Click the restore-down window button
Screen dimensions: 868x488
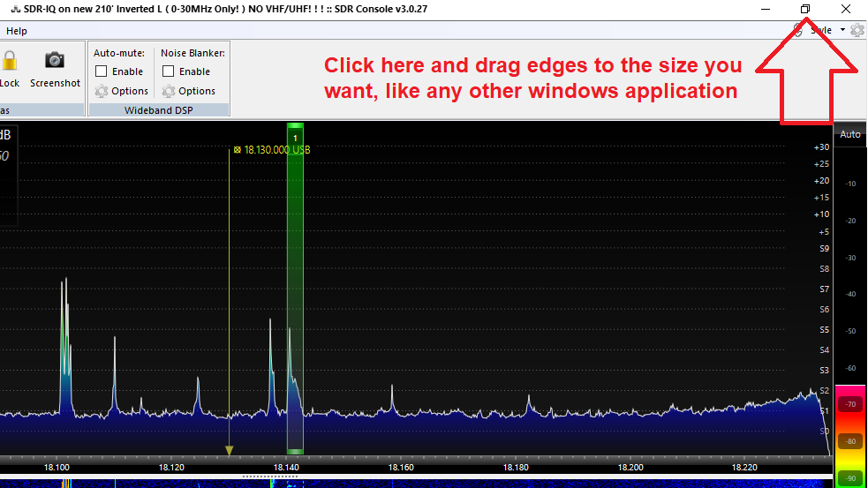tap(804, 9)
